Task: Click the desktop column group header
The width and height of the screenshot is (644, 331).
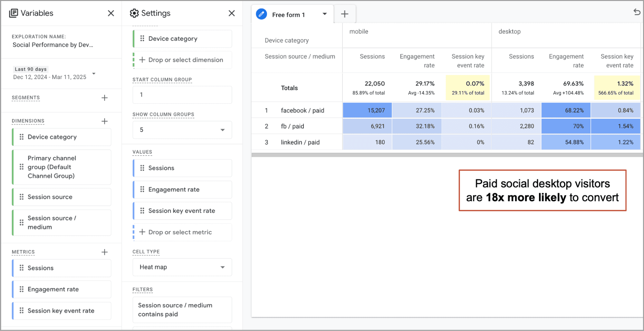Action: (x=509, y=32)
